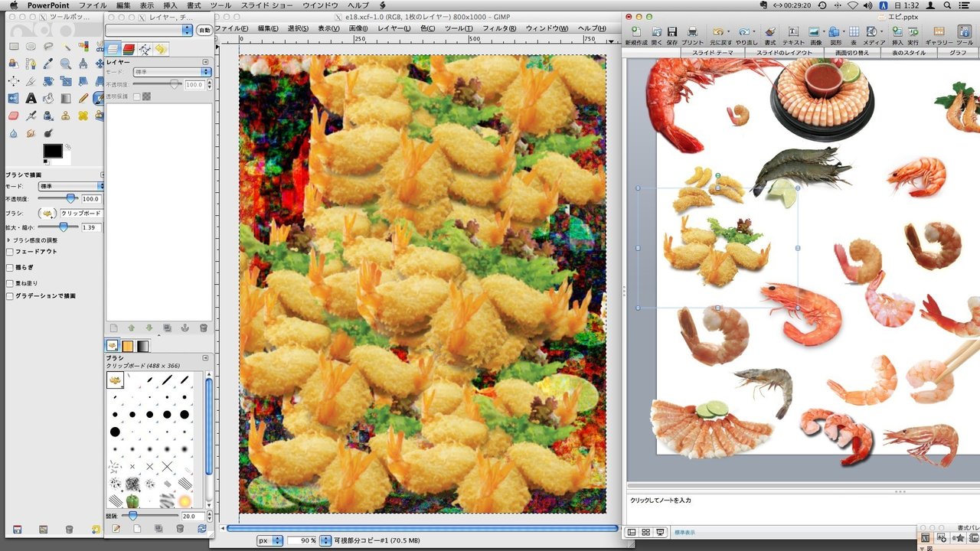Adjust the 拡大・縮小 brush scale slider
980x551 pixels.
coord(58,227)
